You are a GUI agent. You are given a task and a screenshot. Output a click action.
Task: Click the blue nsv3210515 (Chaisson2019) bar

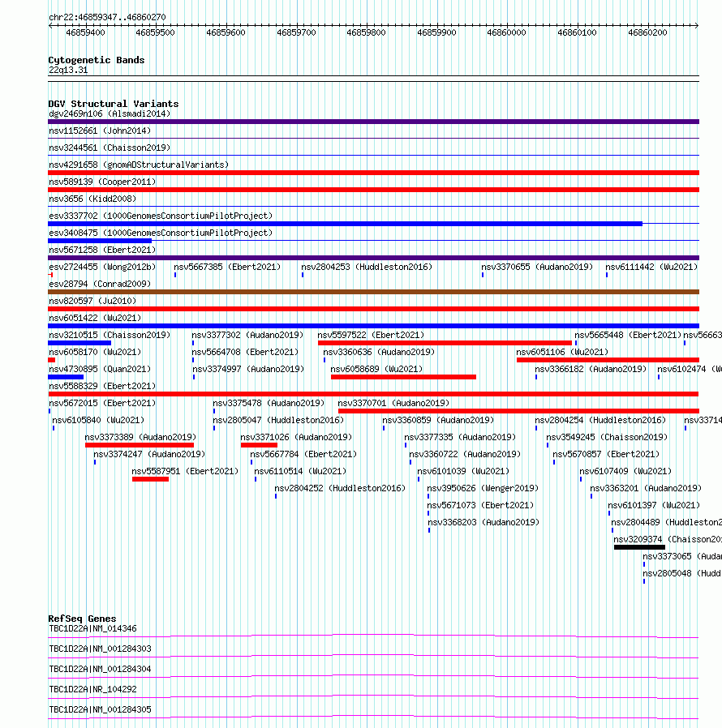click(80, 343)
